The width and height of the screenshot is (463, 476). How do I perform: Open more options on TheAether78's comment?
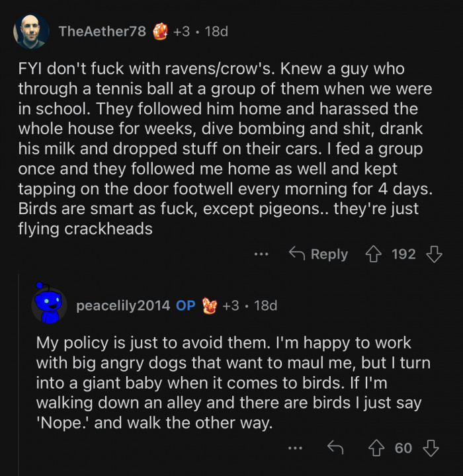coord(262,254)
